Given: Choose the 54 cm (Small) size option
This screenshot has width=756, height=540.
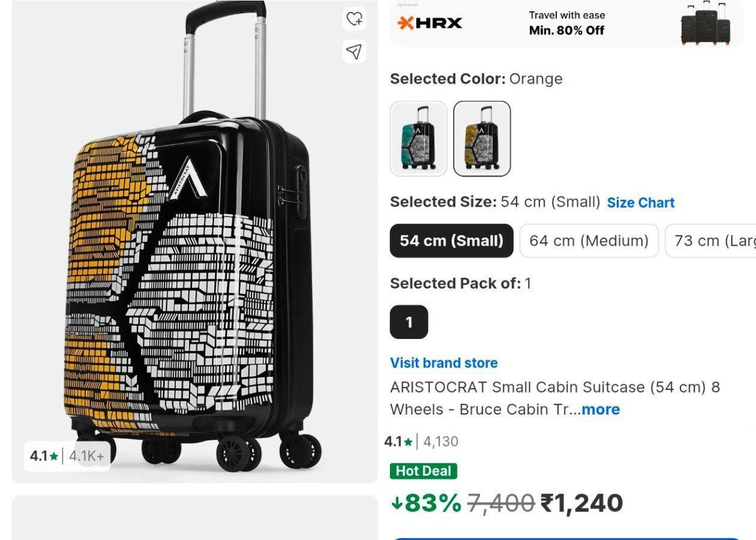Looking at the screenshot, I should pyautogui.click(x=451, y=241).
